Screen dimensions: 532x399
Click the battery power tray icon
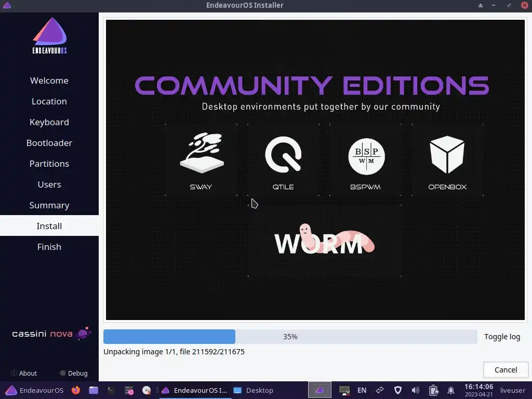tap(433, 390)
